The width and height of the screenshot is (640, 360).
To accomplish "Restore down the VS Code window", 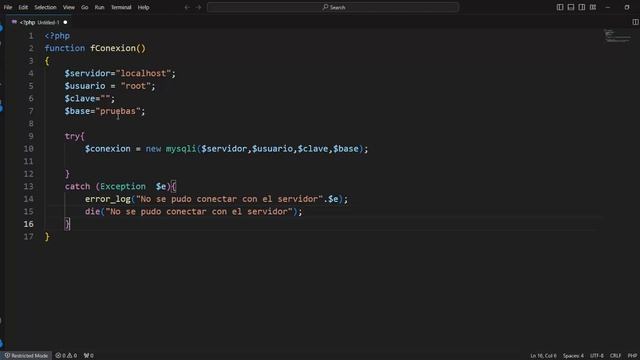I will [x=627, y=7].
